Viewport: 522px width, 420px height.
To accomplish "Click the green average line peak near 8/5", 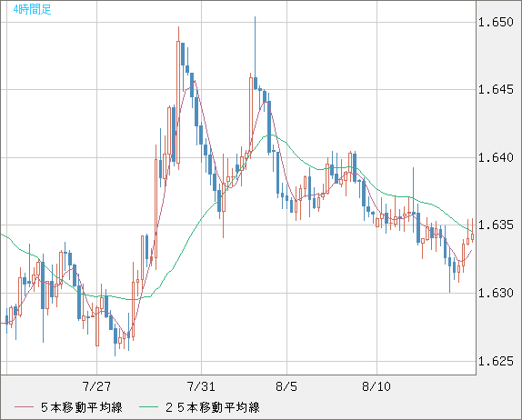I will pos(272,135).
